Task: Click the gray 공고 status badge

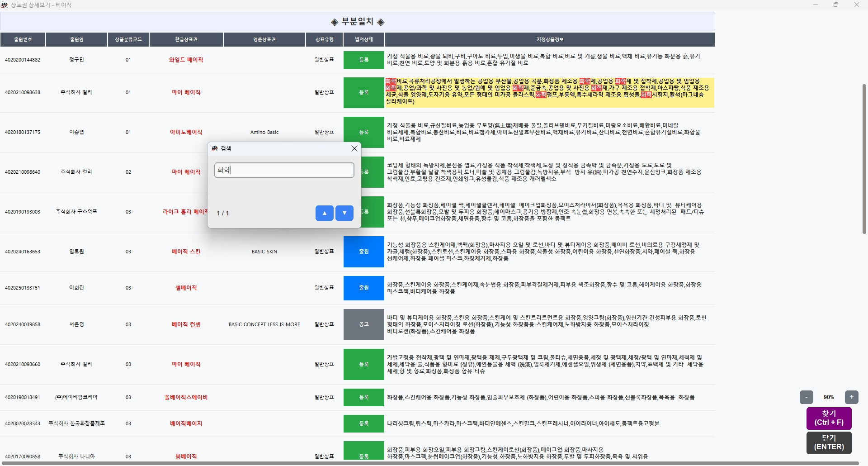Action: point(363,324)
